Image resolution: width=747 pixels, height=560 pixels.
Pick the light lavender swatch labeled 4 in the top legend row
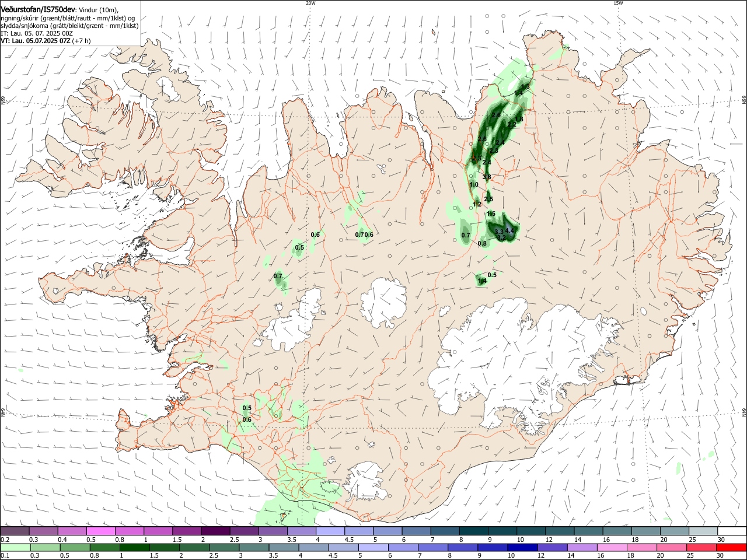coord(330,531)
